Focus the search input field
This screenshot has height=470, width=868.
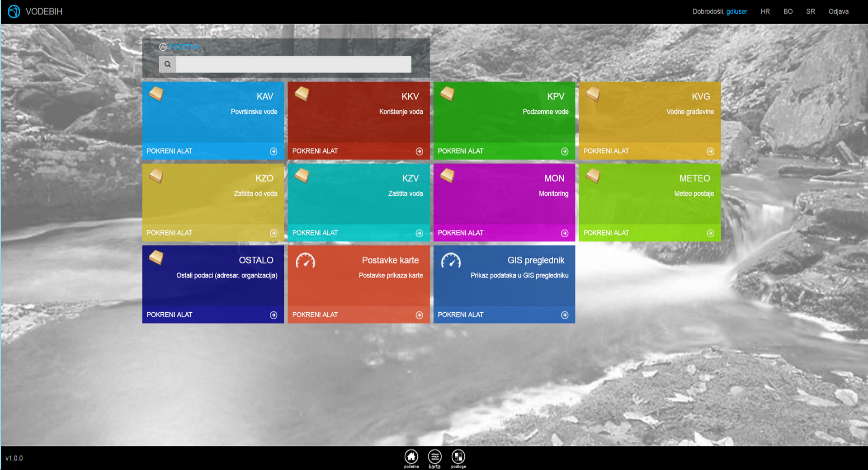(293, 64)
